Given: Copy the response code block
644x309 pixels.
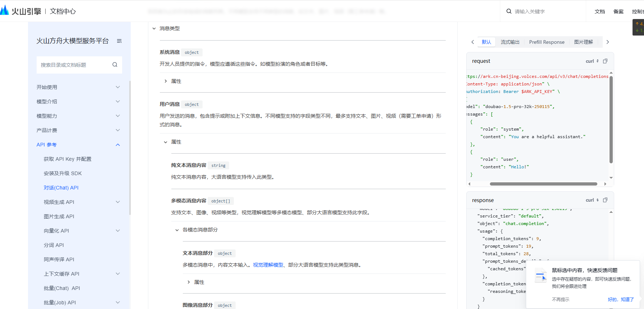Looking at the screenshot, I should point(605,200).
